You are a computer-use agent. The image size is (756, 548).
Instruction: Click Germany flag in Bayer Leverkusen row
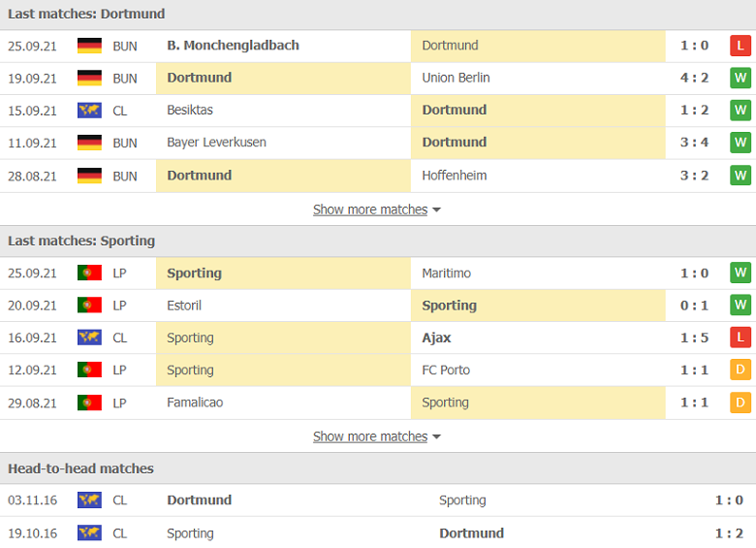(89, 143)
